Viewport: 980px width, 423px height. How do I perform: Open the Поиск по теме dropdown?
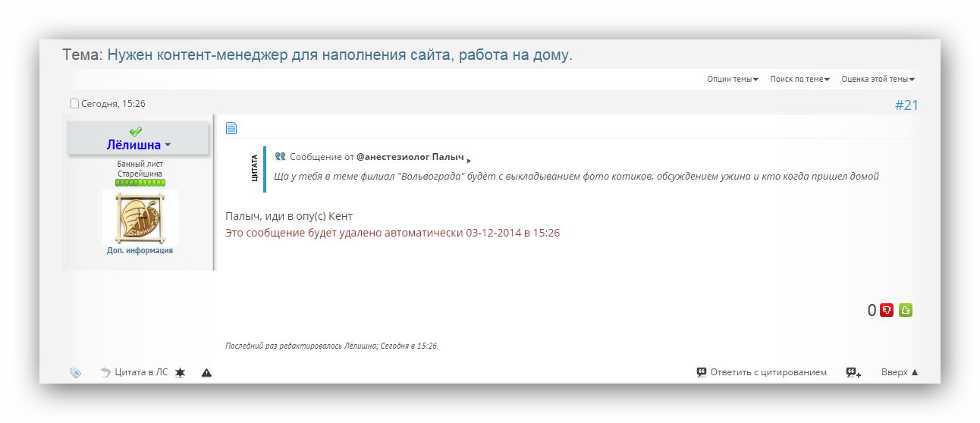[x=799, y=79]
